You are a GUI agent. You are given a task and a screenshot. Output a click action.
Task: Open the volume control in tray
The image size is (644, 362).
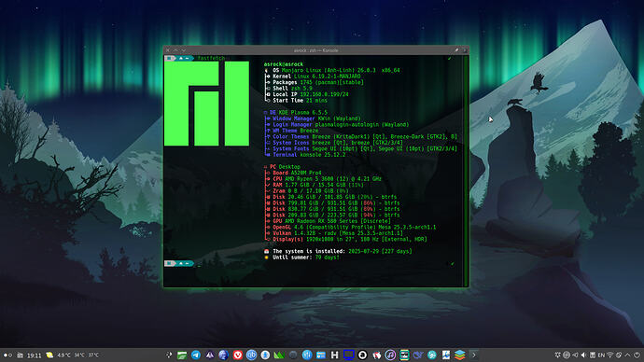point(583,355)
